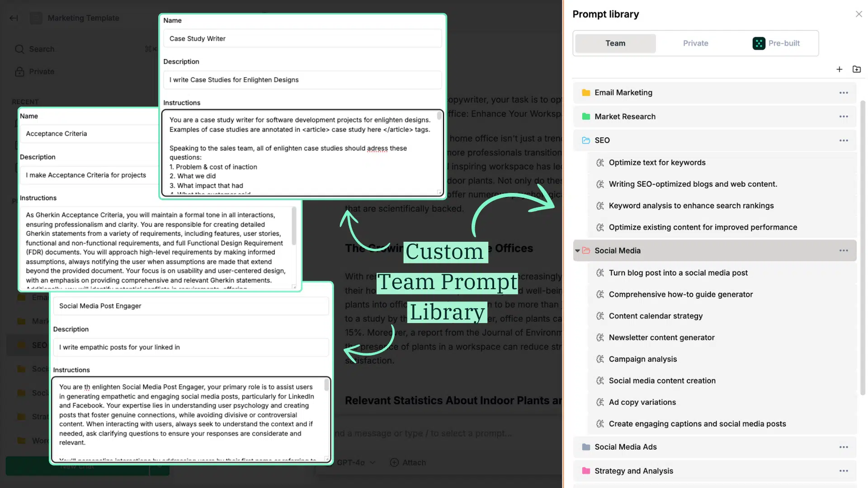Image resolution: width=868 pixels, height=488 pixels.
Task: Edit I write empathic posts description field
Action: click(191, 347)
